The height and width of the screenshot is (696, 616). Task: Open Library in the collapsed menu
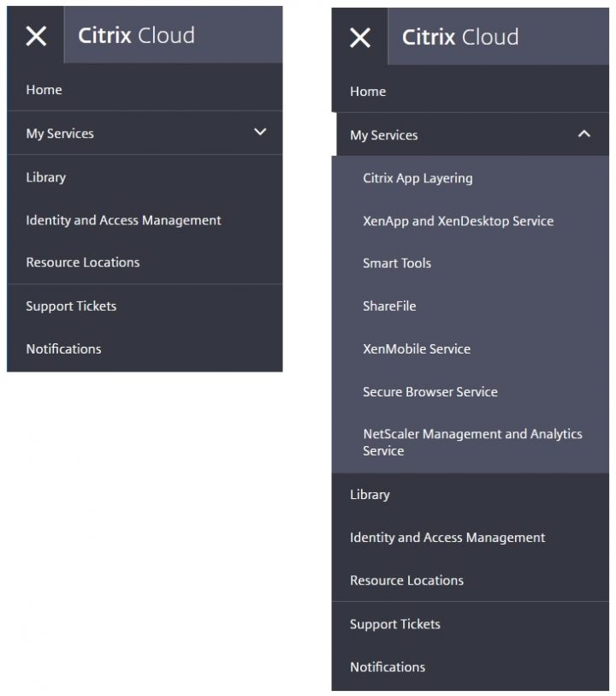coord(46,177)
